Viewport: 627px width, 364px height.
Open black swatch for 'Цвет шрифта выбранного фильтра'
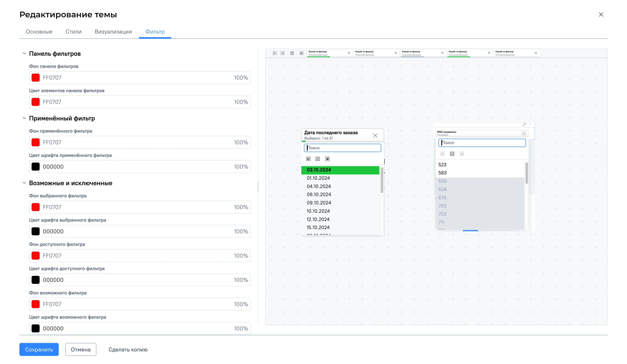tap(36, 231)
